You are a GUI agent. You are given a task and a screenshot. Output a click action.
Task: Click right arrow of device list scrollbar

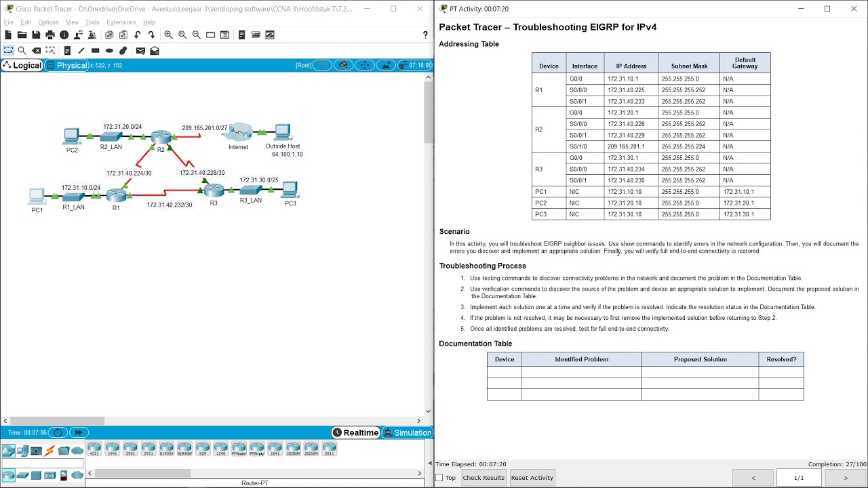coord(420,473)
